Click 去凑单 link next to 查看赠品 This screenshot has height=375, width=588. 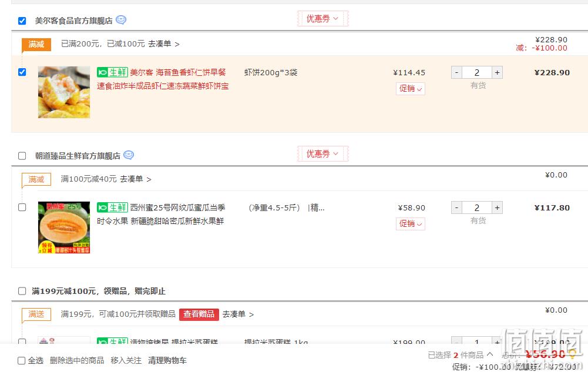click(238, 314)
